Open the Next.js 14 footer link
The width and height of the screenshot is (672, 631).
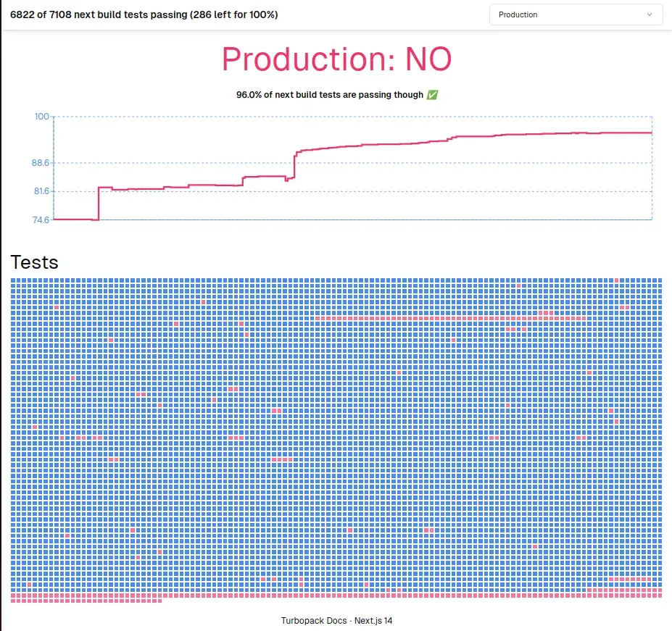(x=373, y=621)
